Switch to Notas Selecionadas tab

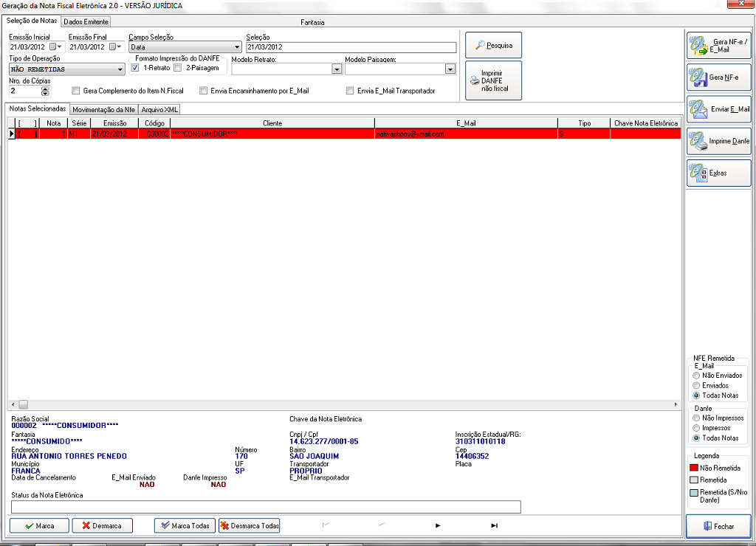[38, 109]
